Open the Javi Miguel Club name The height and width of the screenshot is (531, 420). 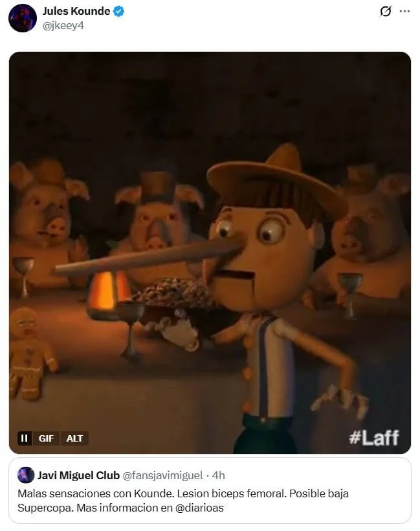tap(78, 475)
